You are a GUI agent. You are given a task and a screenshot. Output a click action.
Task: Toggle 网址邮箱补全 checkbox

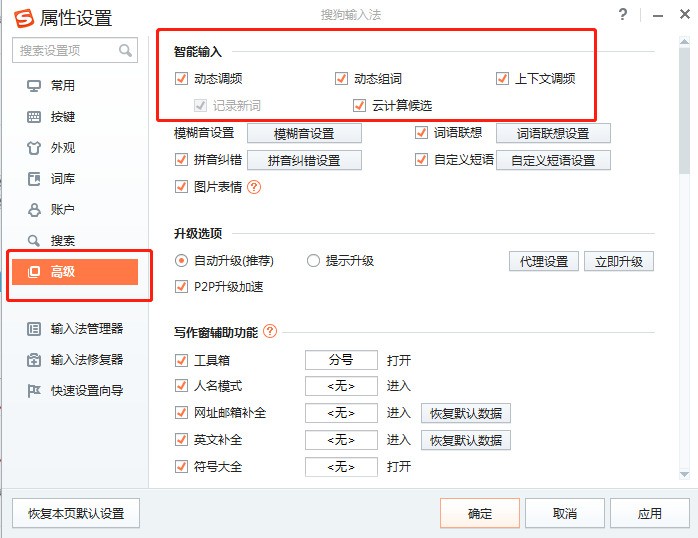(x=181, y=413)
